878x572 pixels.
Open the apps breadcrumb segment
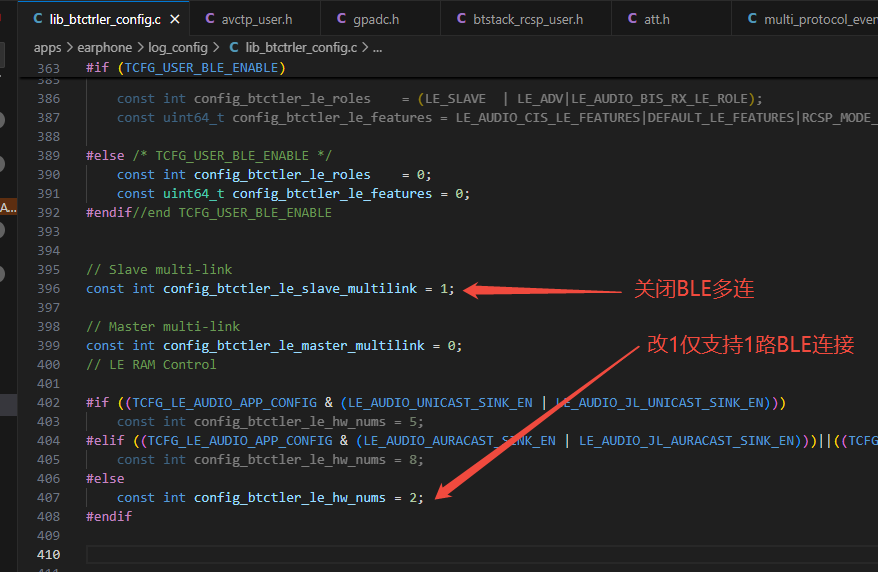pos(48,48)
